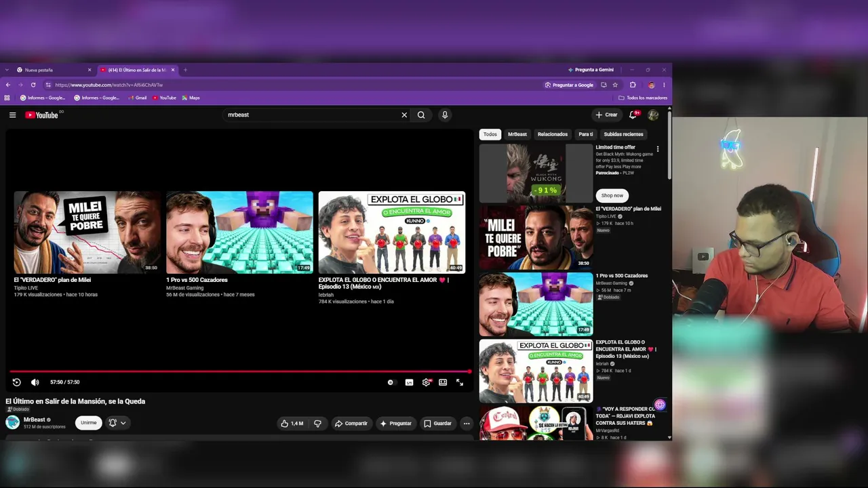Open sidebar Black Myth Wukong ad thumbnail
The width and height of the screenshot is (868, 488).
click(536, 174)
